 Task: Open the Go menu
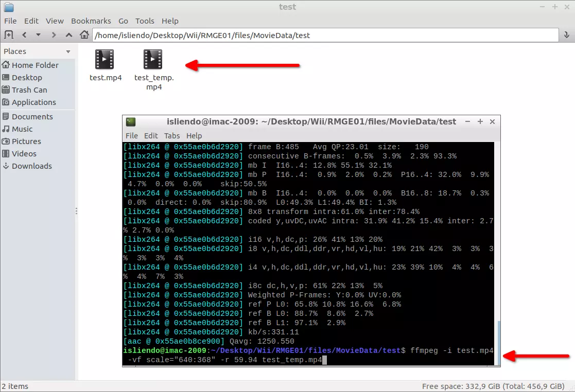[123, 21]
